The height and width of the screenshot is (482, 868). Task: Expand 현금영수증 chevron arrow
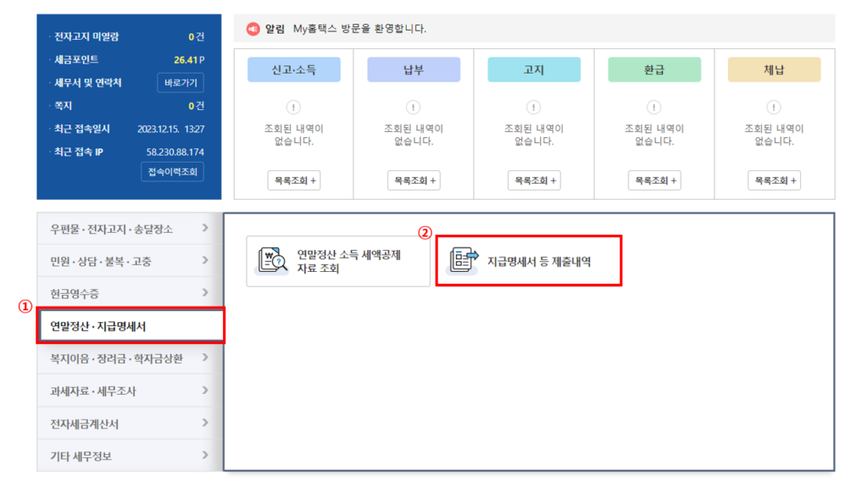(x=205, y=293)
